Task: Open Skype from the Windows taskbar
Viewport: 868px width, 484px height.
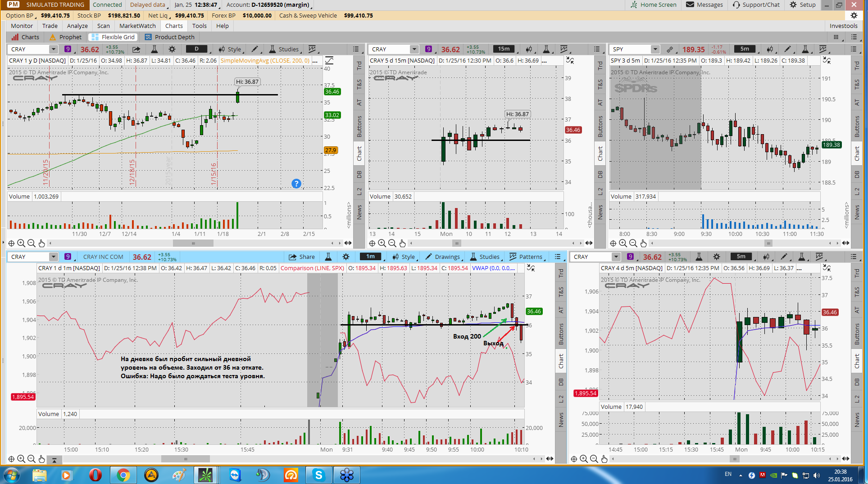Action: [319, 475]
